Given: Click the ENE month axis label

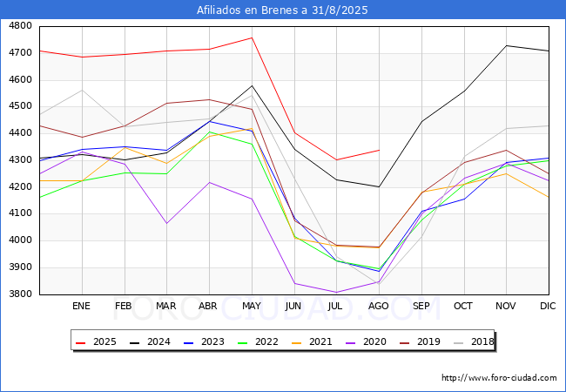Looking at the screenshot, I should [81, 307].
